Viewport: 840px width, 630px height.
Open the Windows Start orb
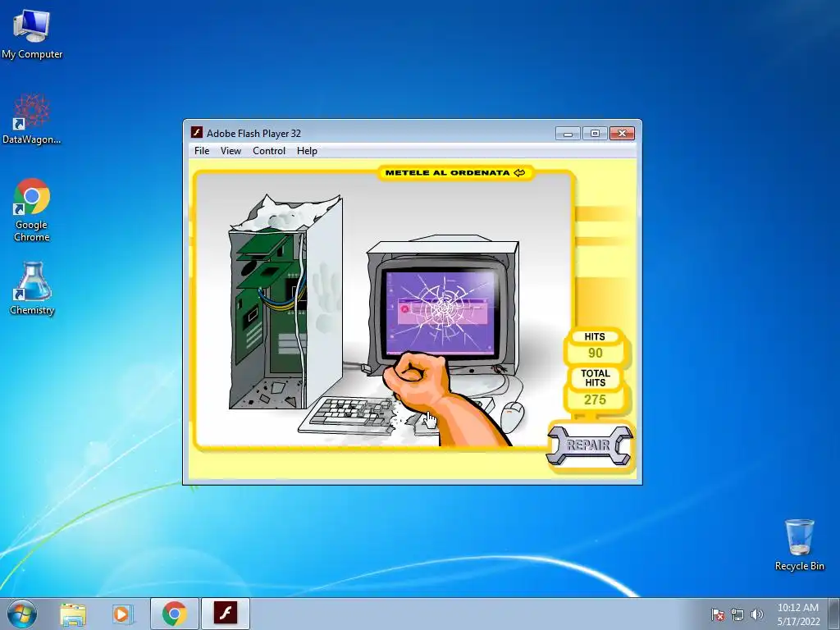(22, 614)
